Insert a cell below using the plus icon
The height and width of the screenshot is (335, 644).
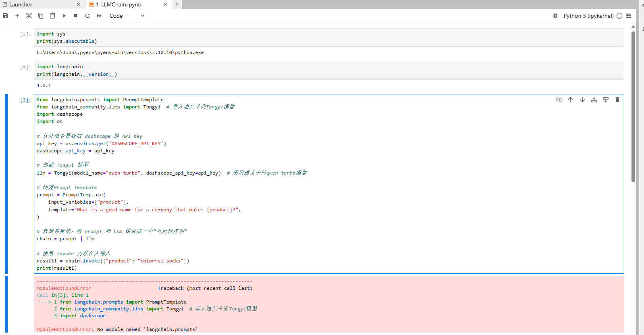(x=17, y=16)
